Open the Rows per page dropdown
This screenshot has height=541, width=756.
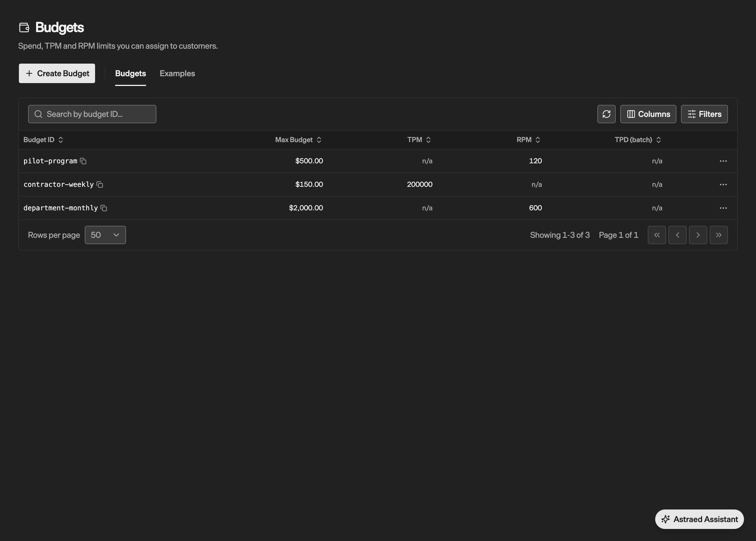tap(105, 235)
